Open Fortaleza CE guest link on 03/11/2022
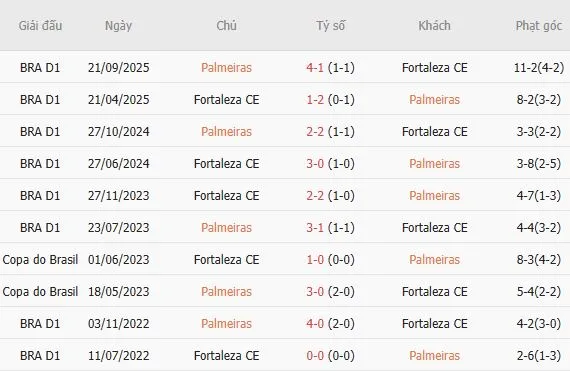The height and width of the screenshot is (371, 570). click(x=435, y=323)
